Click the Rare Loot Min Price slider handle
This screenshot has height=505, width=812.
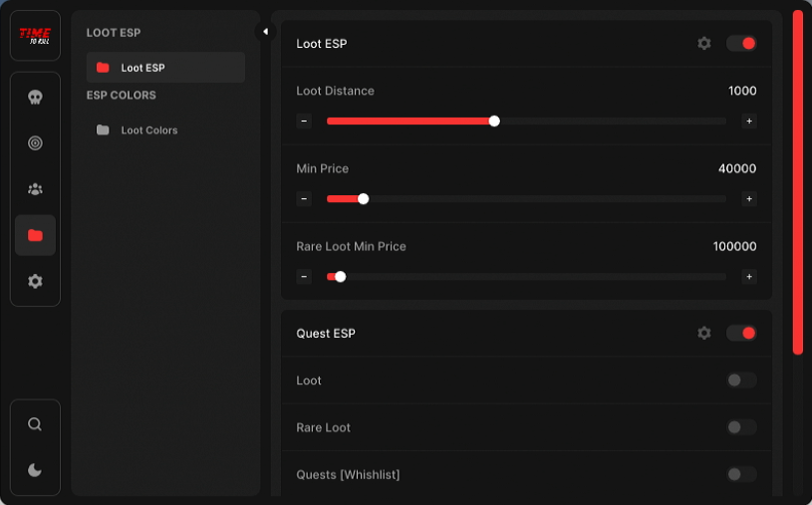340,277
